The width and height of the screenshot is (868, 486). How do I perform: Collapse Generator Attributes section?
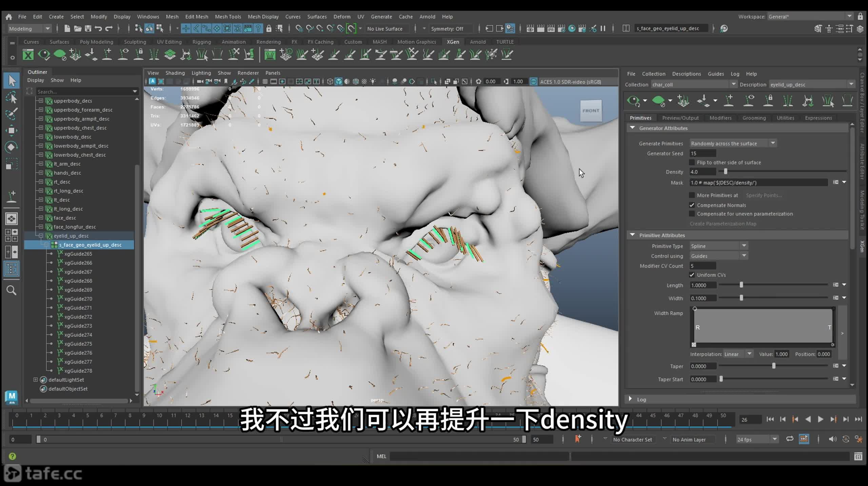pos(632,128)
